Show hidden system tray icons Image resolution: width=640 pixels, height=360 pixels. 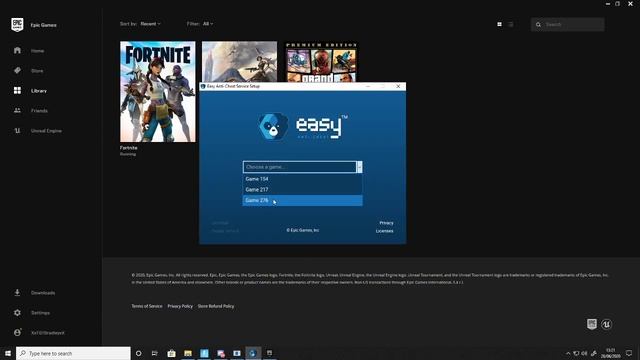click(568, 353)
